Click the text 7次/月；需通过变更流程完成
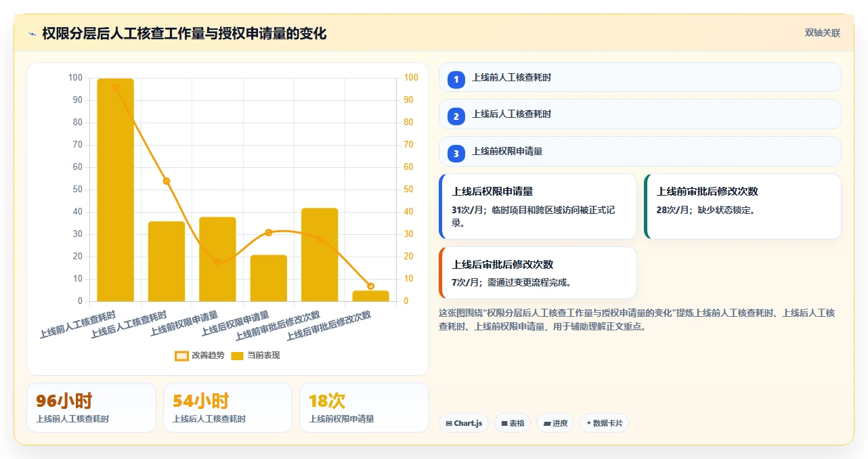 [x=512, y=282]
